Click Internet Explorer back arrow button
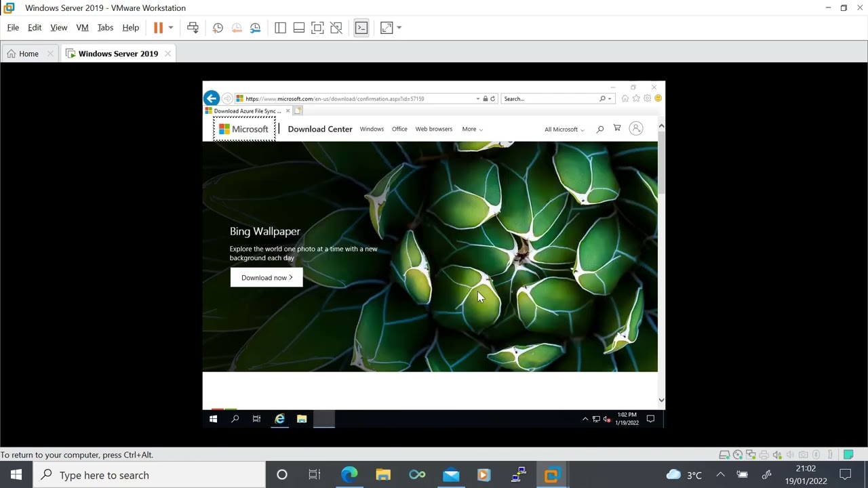The height and width of the screenshot is (488, 868). 212,98
